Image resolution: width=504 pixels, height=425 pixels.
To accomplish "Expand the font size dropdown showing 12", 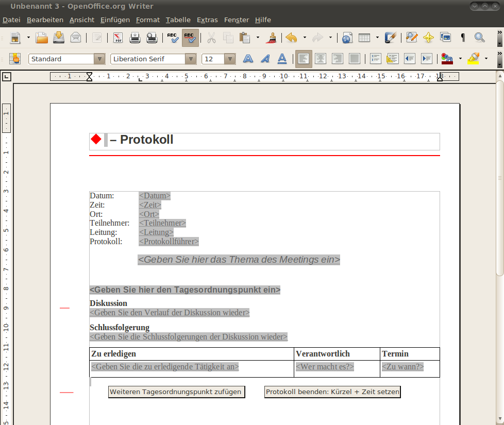I will point(230,59).
